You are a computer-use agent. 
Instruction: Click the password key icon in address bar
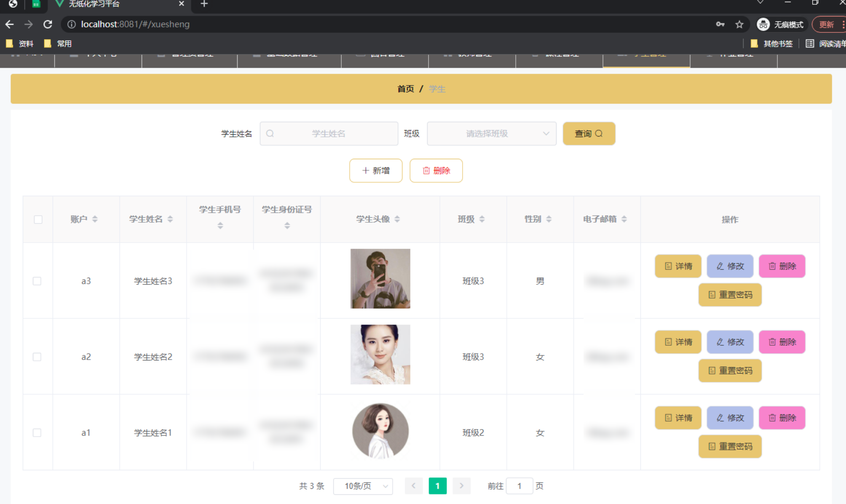point(720,24)
